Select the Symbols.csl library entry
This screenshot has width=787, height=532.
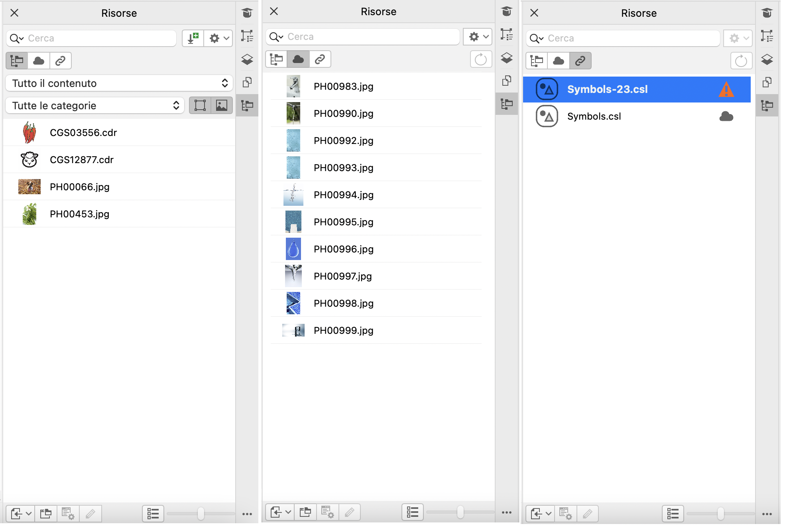594,116
